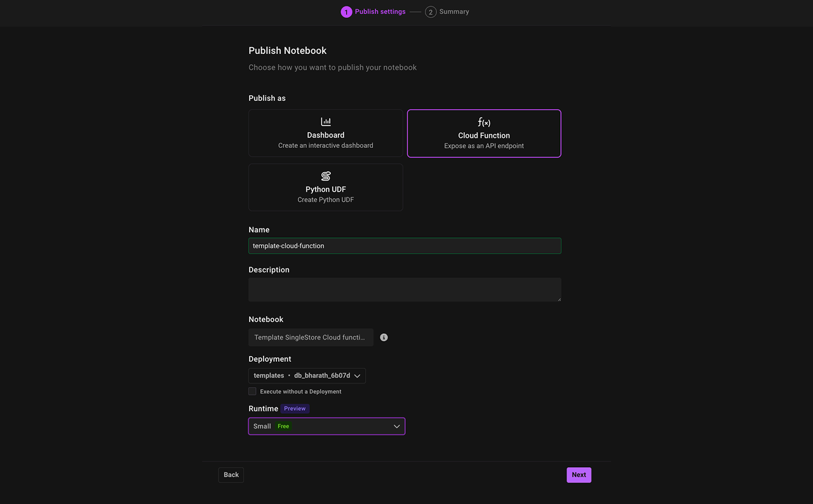
Task: Click the chevron on the Small runtime selector
Action: [396, 426]
